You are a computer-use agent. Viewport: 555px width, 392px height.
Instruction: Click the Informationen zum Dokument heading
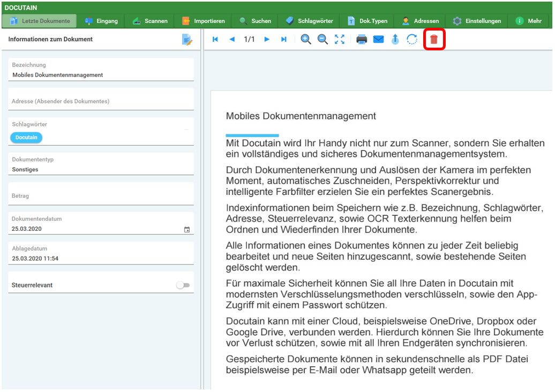pyautogui.click(x=50, y=39)
